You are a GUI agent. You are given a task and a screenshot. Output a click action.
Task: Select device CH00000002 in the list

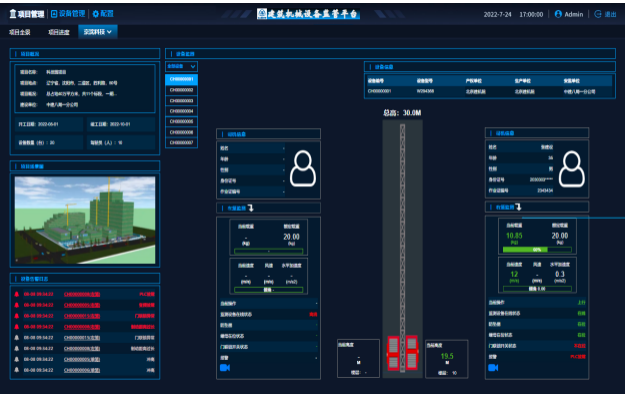pos(181,90)
